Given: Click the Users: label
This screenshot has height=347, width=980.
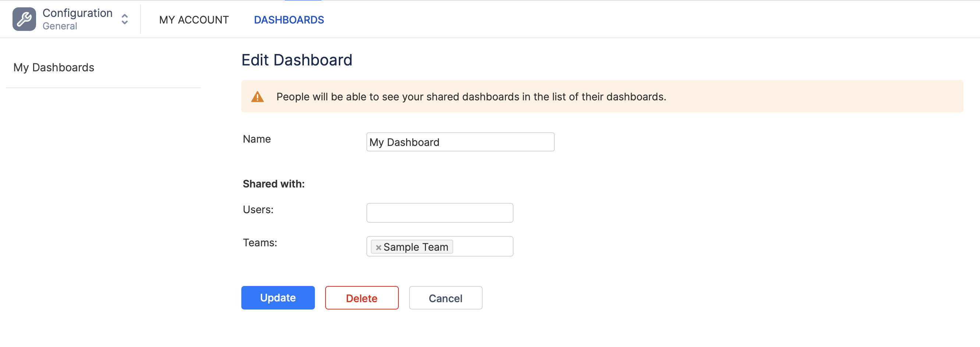Looking at the screenshot, I should (258, 210).
